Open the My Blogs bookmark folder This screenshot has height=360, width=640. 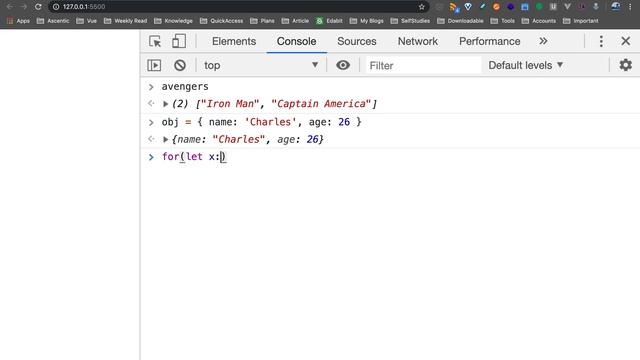click(x=367, y=21)
